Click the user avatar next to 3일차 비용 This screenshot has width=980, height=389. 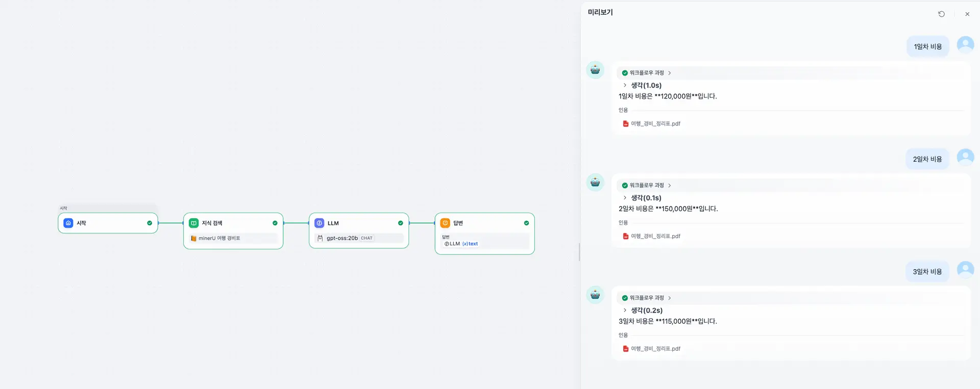pos(965,270)
